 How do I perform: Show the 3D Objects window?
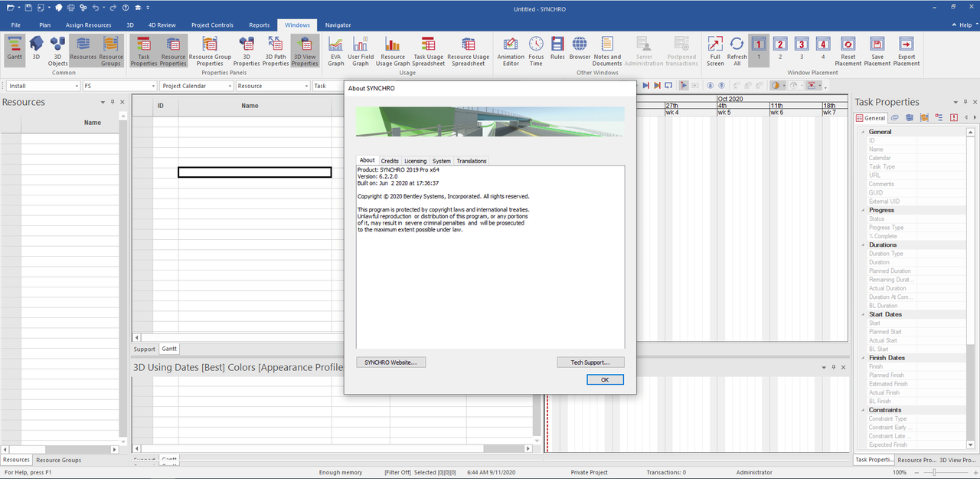[x=58, y=51]
